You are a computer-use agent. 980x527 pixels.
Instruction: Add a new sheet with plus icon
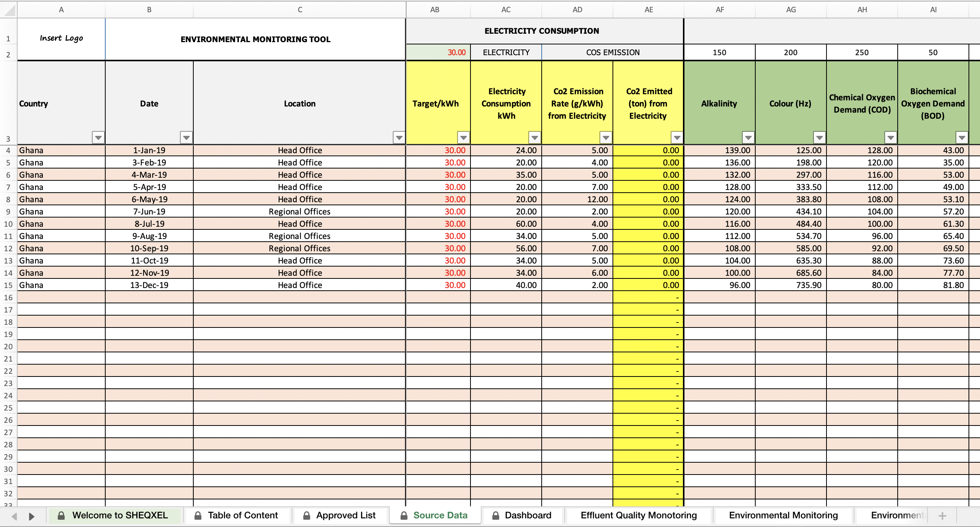tap(942, 516)
